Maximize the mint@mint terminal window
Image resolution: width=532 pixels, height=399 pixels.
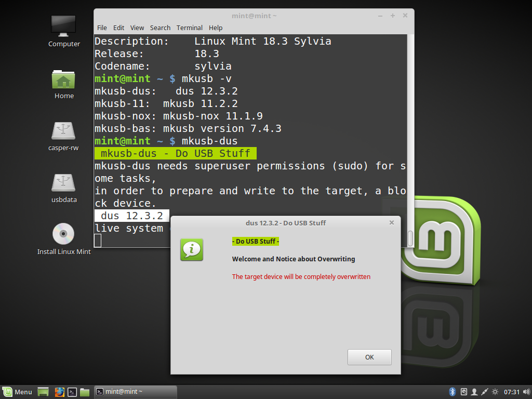tap(393, 16)
